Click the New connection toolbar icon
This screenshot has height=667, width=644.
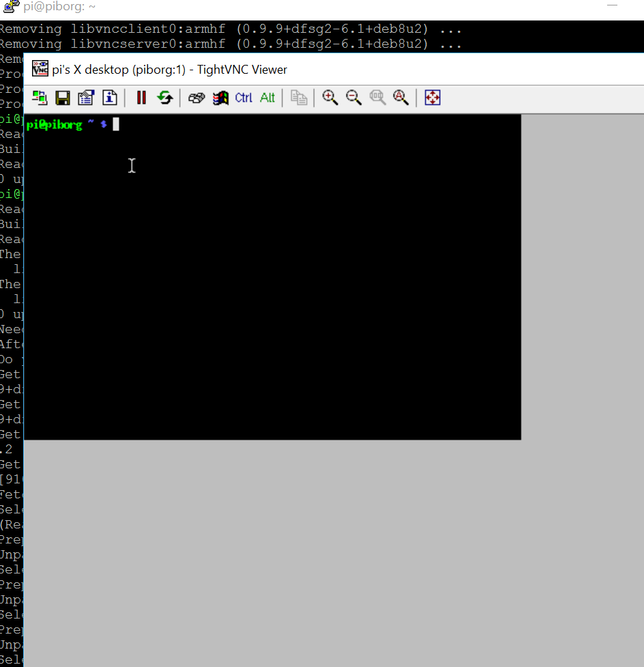point(40,98)
